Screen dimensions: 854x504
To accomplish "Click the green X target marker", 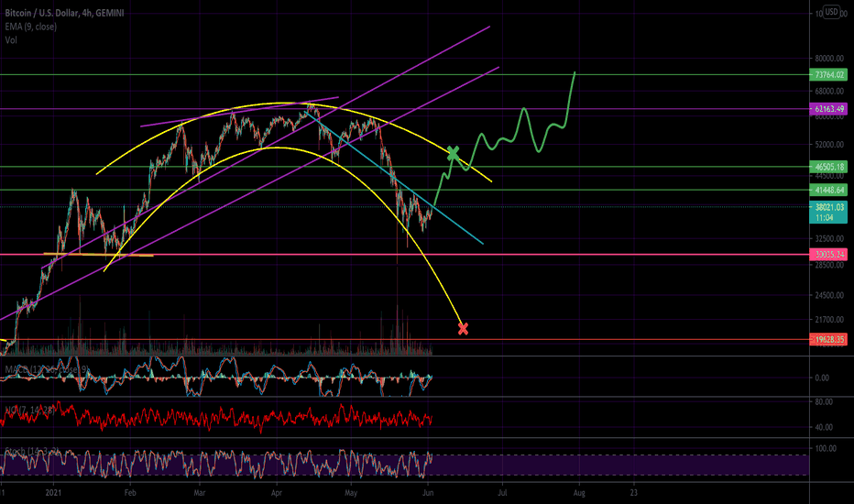I will [x=453, y=153].
